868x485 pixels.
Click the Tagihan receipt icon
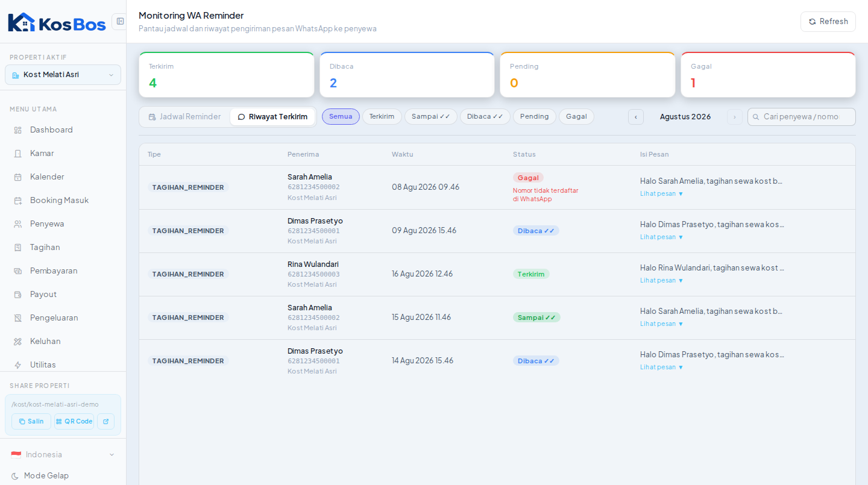pyautogui.click(x=17, y=248)
